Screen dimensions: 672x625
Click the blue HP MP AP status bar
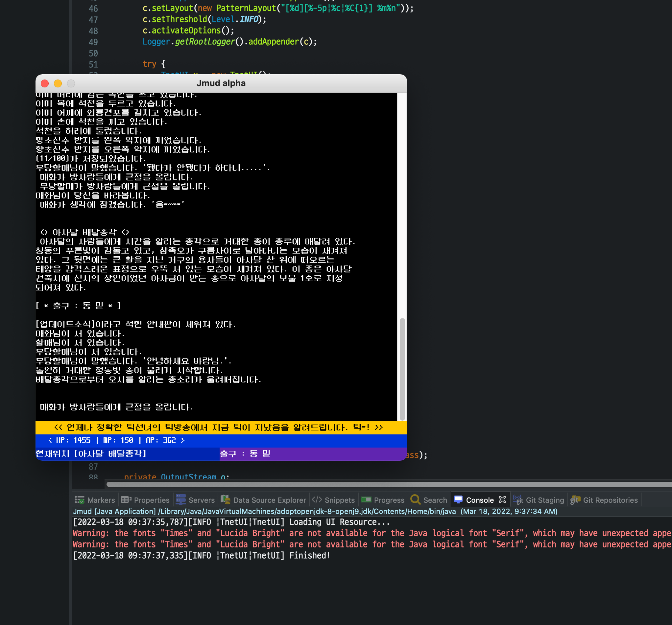coord(221,441)
